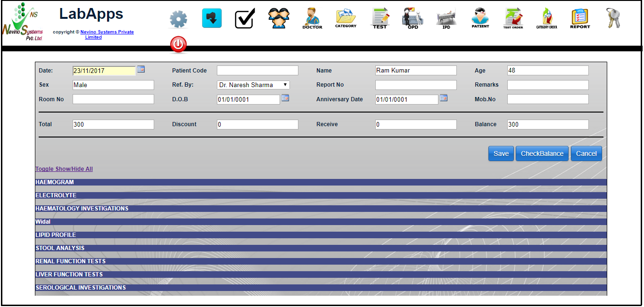Click the Patient Code input field

tap(257, 71)
